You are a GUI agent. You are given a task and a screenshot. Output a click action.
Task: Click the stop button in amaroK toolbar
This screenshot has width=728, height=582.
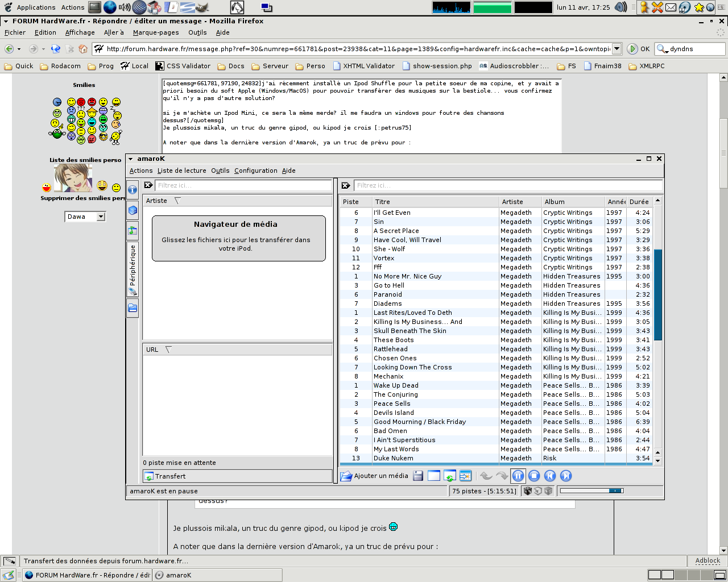pyautogui.click(x=534, y=476)
